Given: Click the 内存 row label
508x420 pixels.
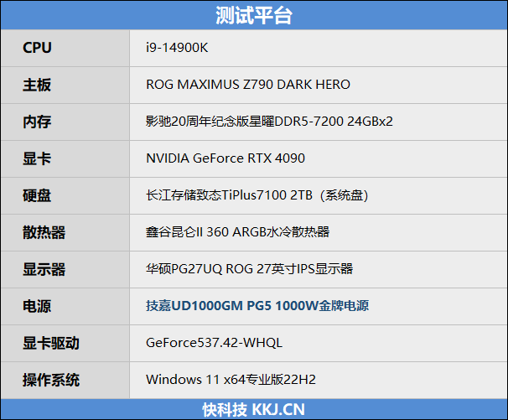Looking at the screenshot, I should point(37,122).
